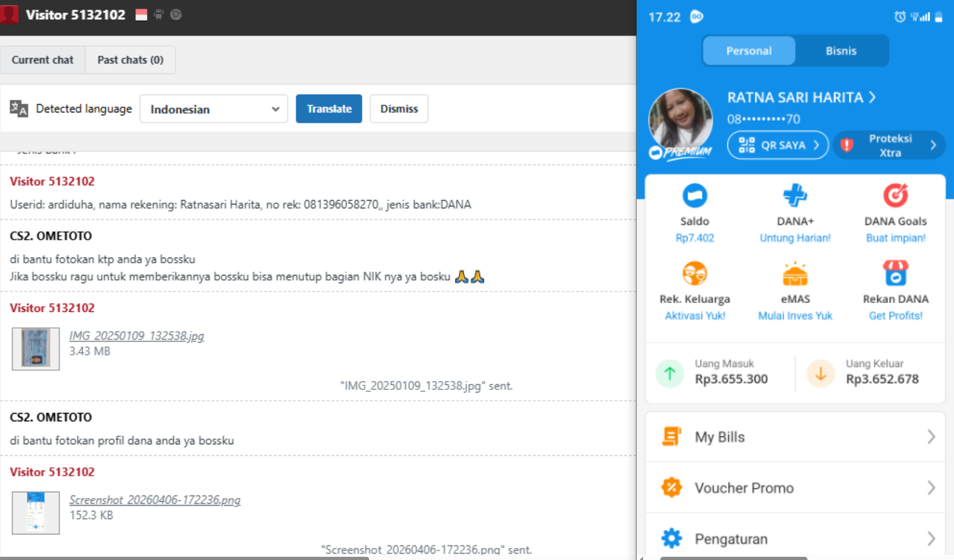Tap the green Uang Masuk arrow icon
954x560 pixels.
click(670, 373)
